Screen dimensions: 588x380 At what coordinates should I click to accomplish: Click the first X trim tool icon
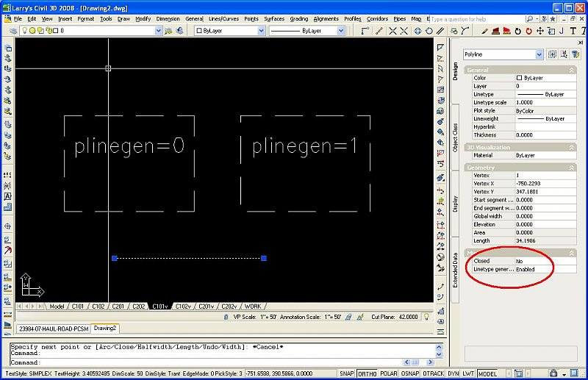coord(392,31)
